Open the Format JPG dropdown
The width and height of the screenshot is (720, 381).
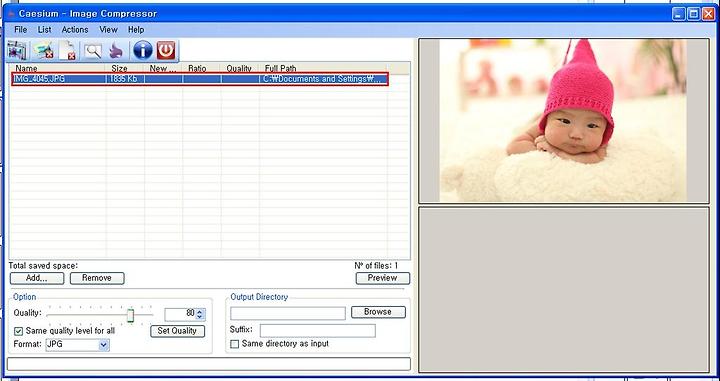click(77, 345)
